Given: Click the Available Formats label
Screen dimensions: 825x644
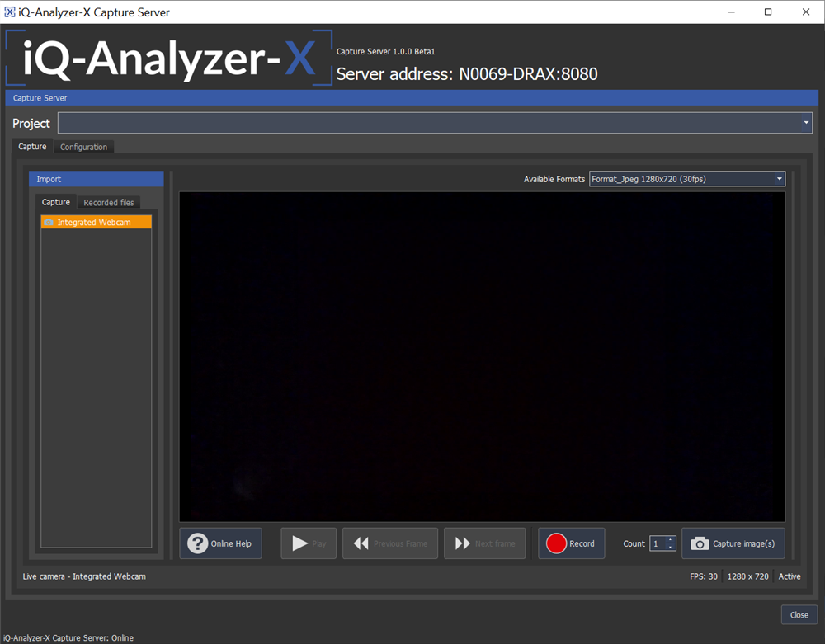Looking at the screenshot, I should coord(554,179).
